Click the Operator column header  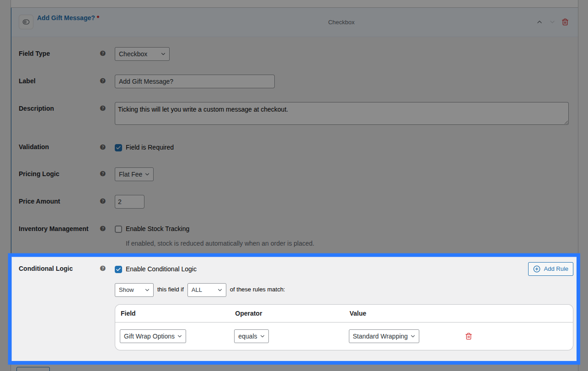[249, 313]
